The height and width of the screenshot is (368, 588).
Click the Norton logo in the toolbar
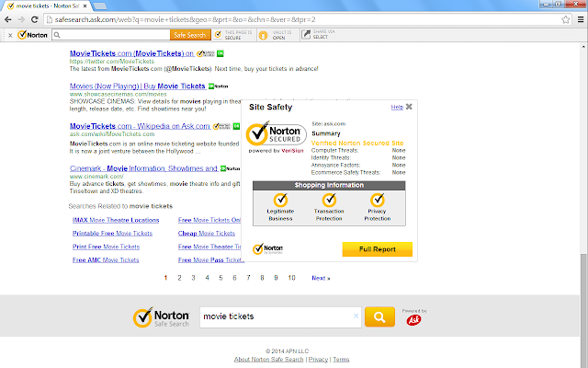click(33, 35)
